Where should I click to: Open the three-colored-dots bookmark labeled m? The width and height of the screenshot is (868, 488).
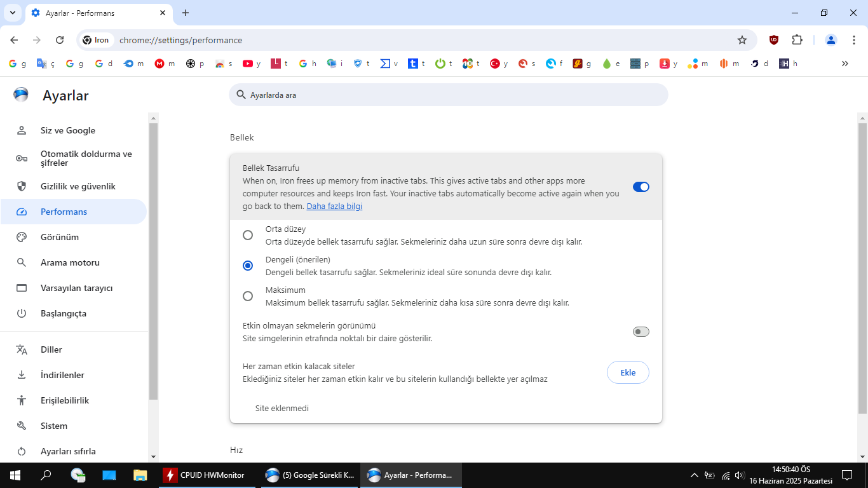coord(698,64)
